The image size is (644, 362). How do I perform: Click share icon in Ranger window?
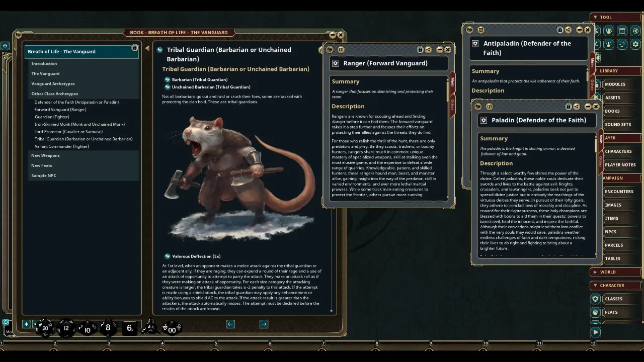pyautogui.click(x=428, y=50)
